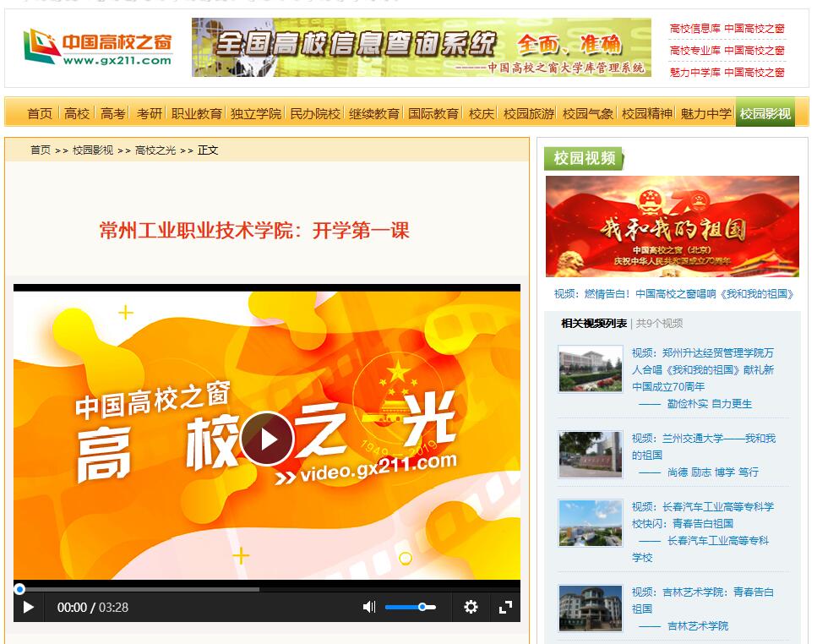This screenshot has width=817, height=644.
Task: Open video settings gear icon
Action: click(x=471, y=607)
